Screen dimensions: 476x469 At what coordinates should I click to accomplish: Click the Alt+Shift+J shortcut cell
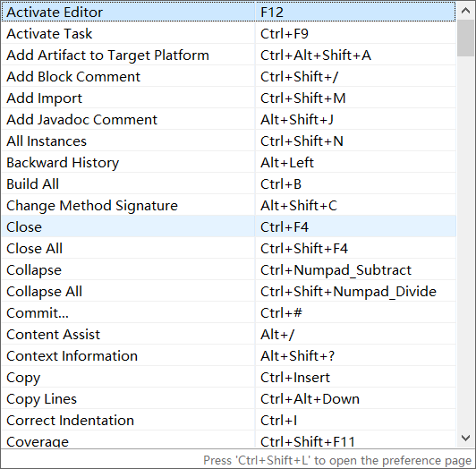pos(355,119)
